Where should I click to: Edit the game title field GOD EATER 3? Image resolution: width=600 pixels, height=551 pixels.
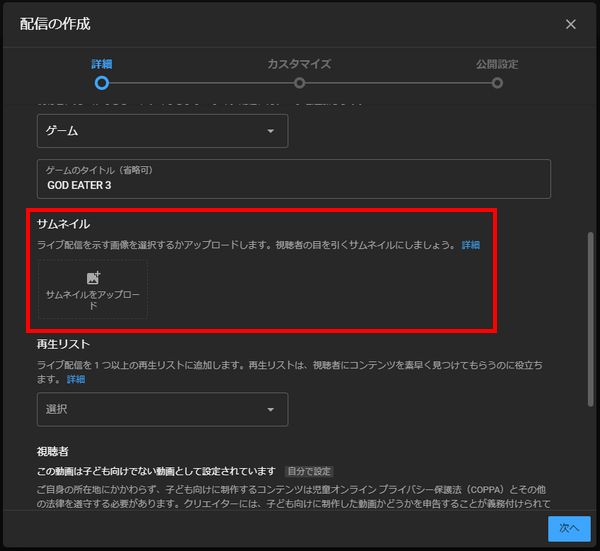(x=293, y=179)
